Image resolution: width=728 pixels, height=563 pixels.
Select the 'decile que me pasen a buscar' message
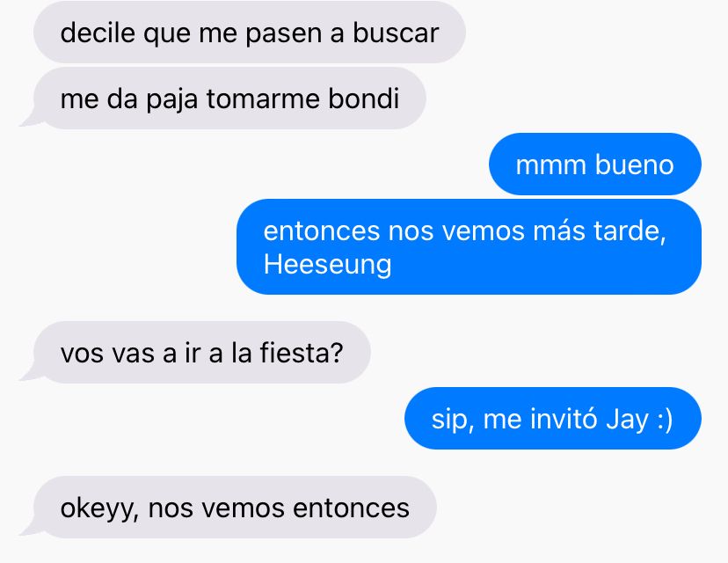point(250,33)
